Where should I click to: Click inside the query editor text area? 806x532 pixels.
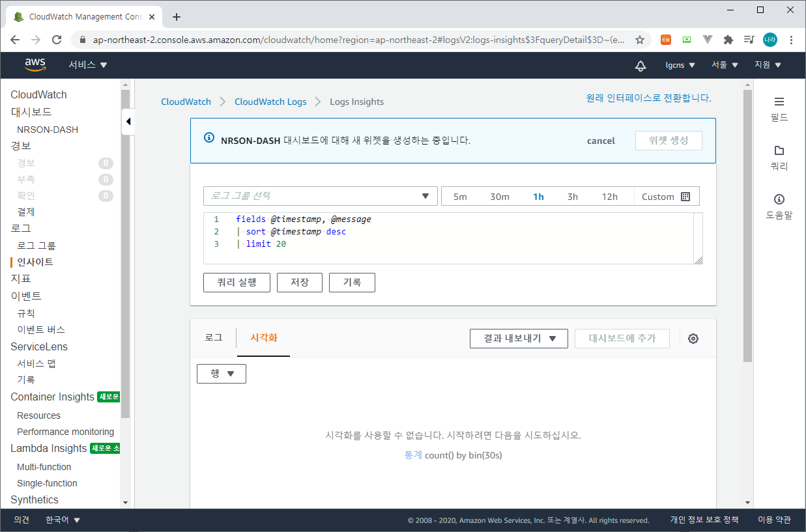pyautogui.click(x=453, y=238)
